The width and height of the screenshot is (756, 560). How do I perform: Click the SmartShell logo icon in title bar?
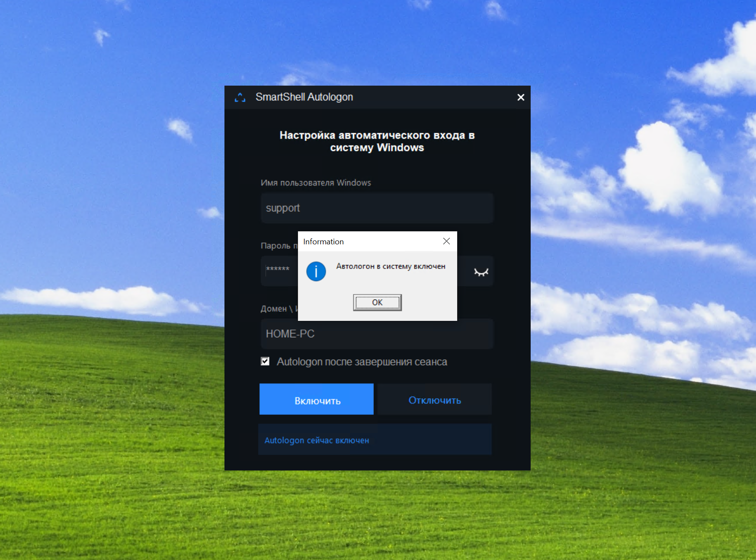click(x=240, y=97)
